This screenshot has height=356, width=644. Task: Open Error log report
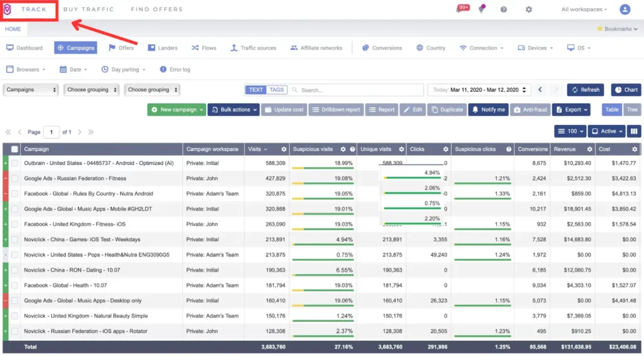[175, 69]
